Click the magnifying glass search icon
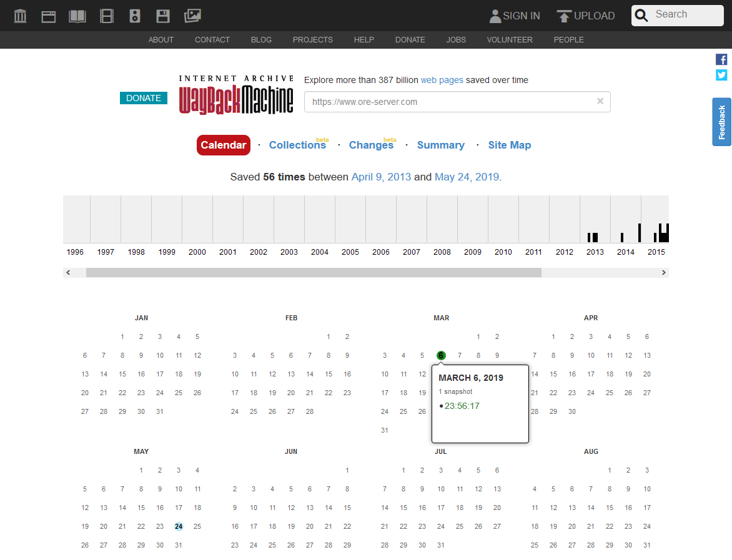This screenshot has height=560, width=732. 641,16
